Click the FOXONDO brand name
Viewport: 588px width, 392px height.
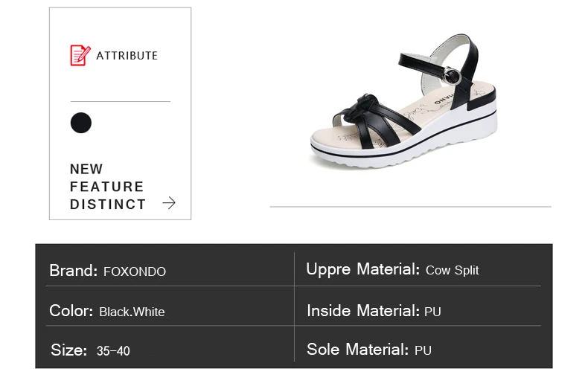135,271
